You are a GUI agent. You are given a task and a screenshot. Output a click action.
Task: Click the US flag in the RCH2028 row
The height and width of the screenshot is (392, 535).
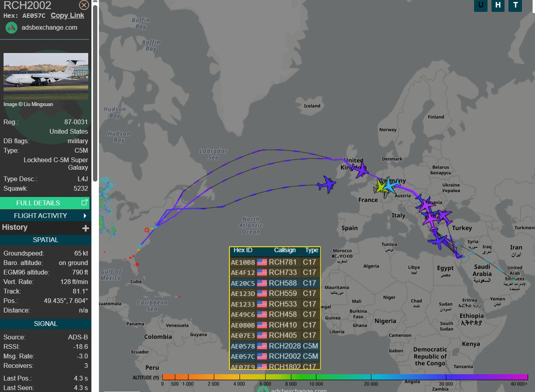coord(262,346)
